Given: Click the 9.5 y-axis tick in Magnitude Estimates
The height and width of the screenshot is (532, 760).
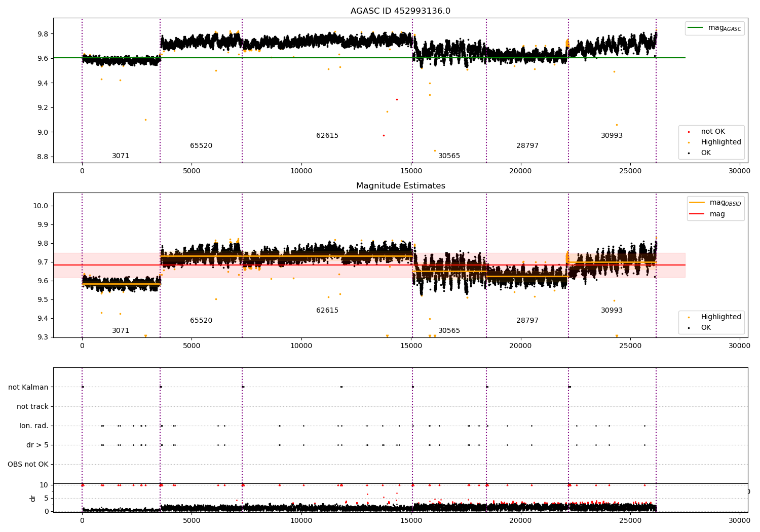Looking at the screenshot, I should (42, 299).
